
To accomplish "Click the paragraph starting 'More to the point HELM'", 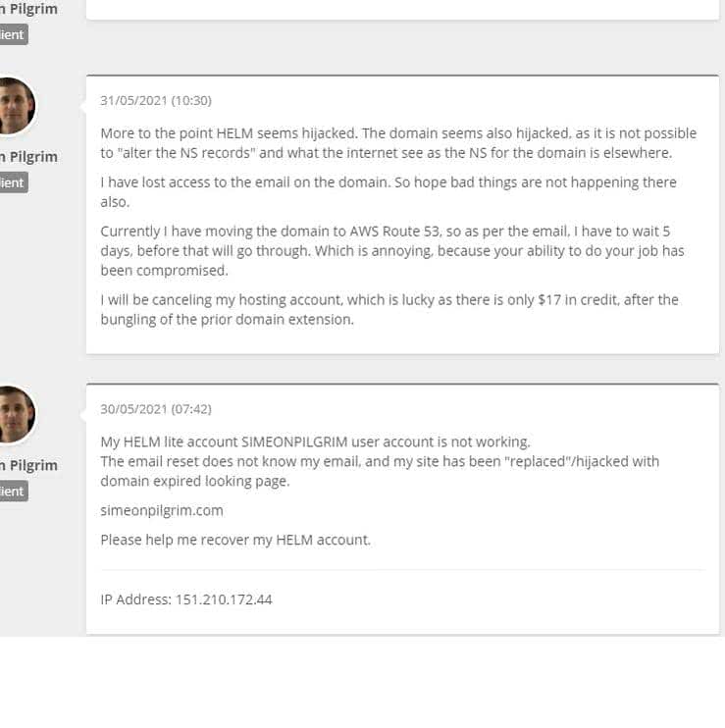I will click(398, 143).
